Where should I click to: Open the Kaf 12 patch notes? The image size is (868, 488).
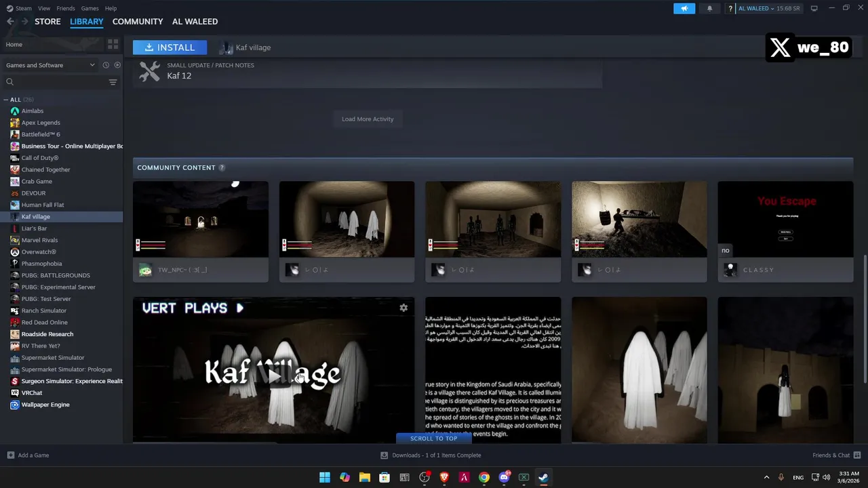(x=367, y=71)
